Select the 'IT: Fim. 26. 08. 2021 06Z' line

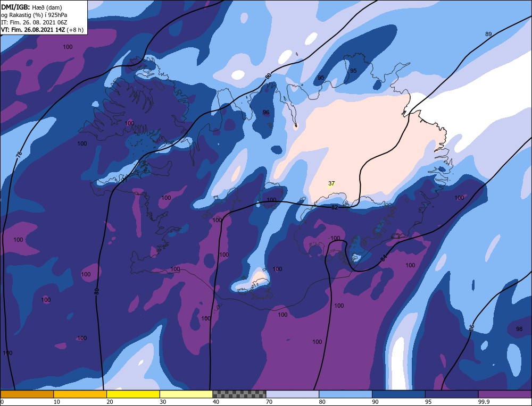click(34, 22)
